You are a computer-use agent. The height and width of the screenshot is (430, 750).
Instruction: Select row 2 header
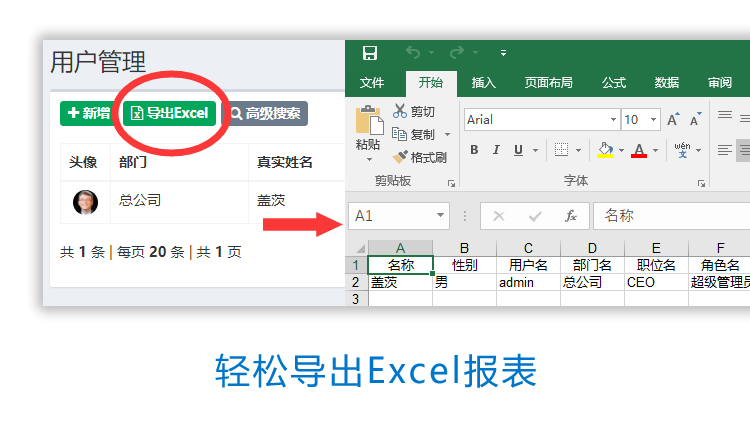click(x=356, y=282)
